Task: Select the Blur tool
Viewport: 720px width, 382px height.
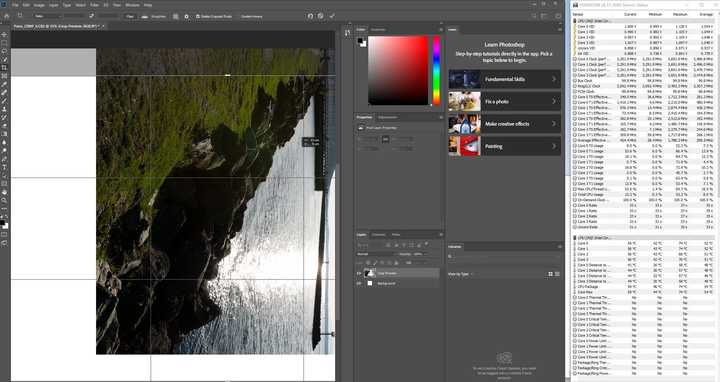Action: [x=4, y=142]
